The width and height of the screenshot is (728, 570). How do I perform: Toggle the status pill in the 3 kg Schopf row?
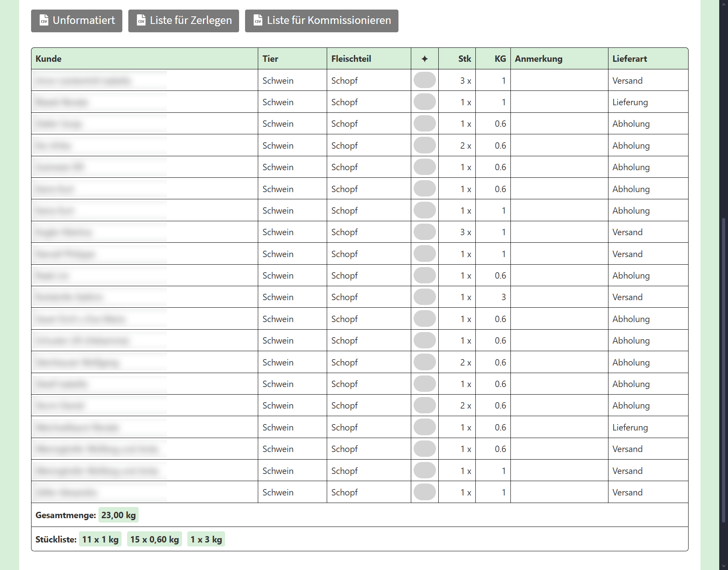click(x=424, y=297)
